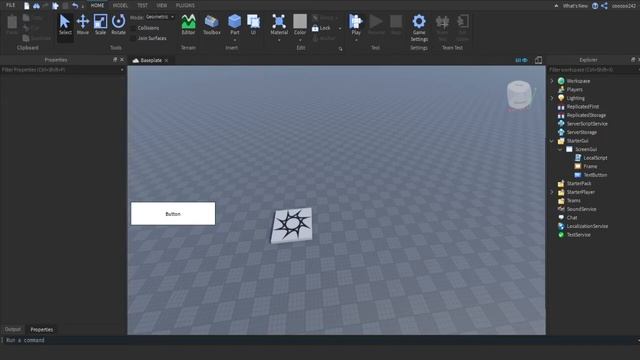Switch to the HOME ribbon tab
The width and height of the screenshot is (640, 360).
coord(97,5)
